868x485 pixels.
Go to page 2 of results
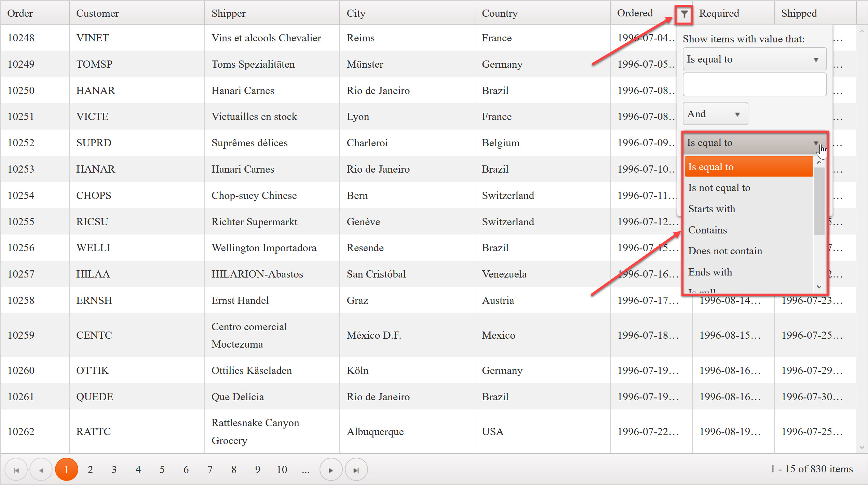pos(90,469)
